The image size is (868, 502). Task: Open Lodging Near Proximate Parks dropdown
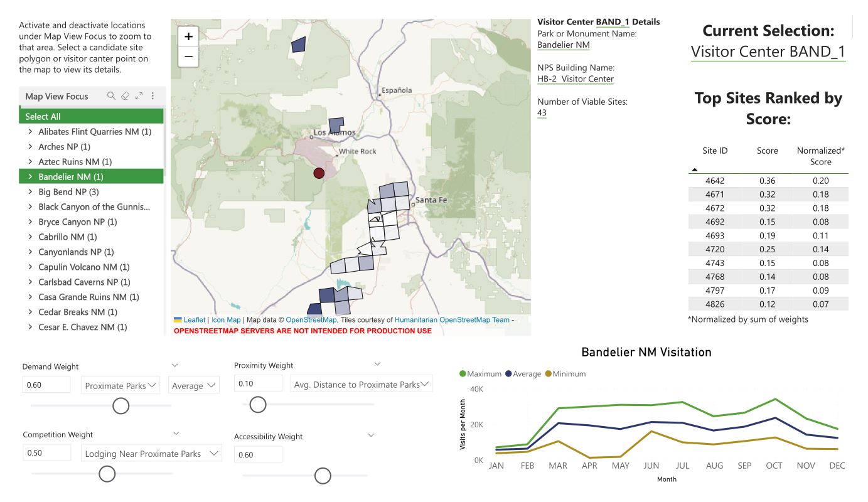pos(151,454)
